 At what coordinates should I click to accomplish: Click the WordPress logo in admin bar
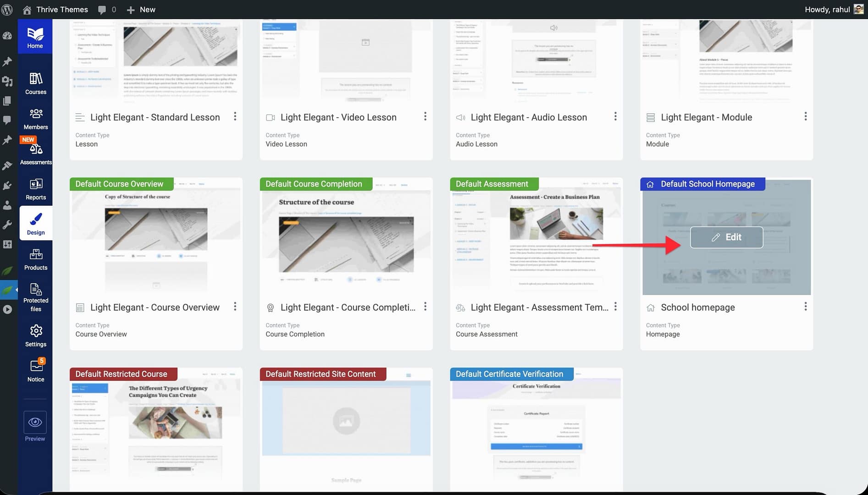7,9
